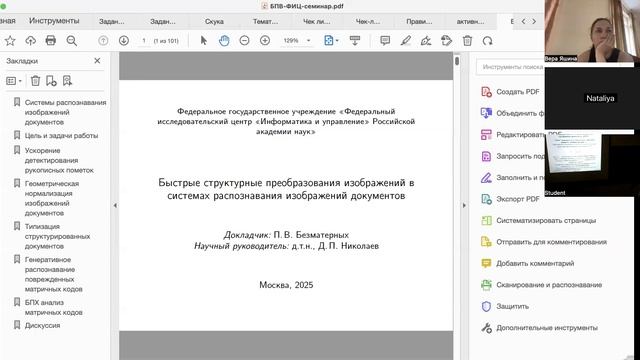Open bookmarks options dropdown
640x360 pixels.
14,81
